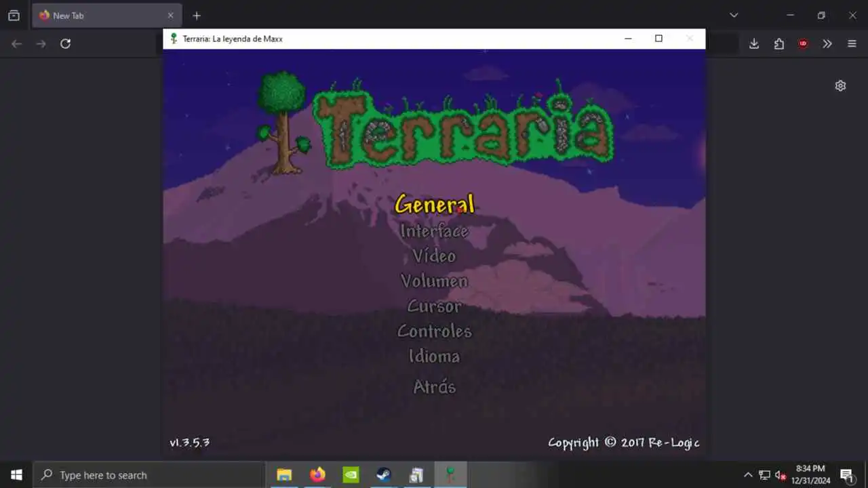Show more toolbar items chevron
The width and height of the screenshot is (868, 488).
827,43
